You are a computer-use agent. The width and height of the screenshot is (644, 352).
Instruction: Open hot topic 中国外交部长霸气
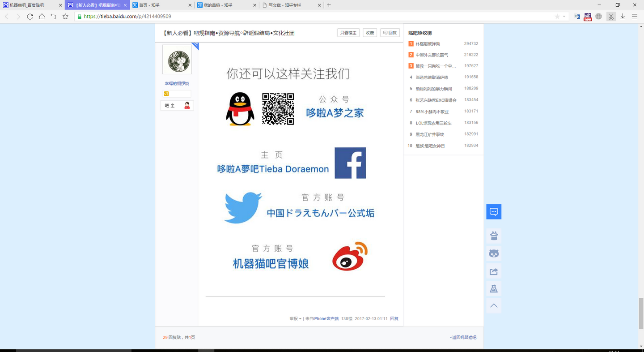(432, 55)
